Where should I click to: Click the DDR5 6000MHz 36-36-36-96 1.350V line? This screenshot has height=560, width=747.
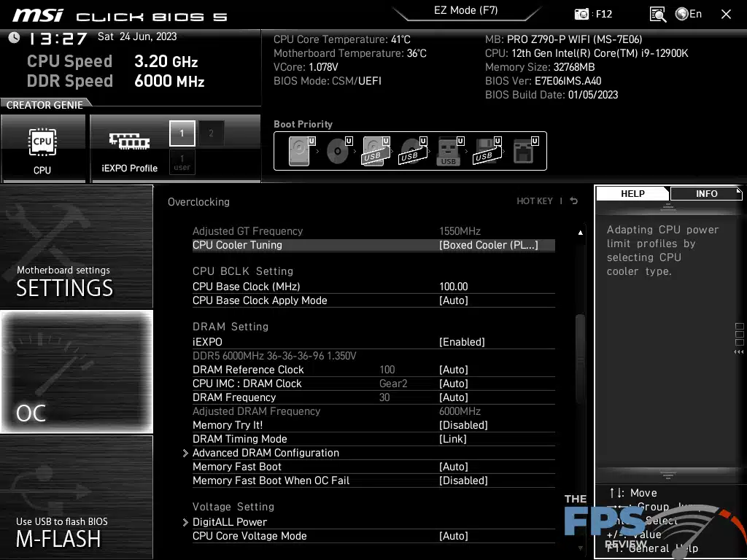(x=274, y=356)
